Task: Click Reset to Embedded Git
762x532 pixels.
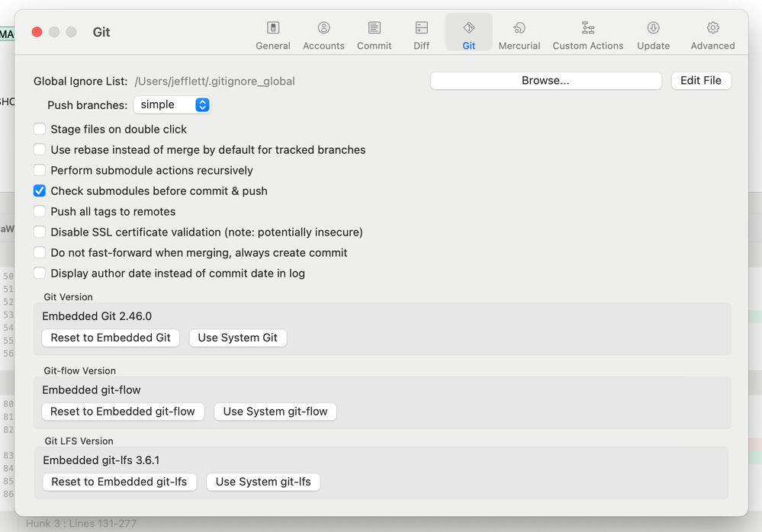Action: 111,338
